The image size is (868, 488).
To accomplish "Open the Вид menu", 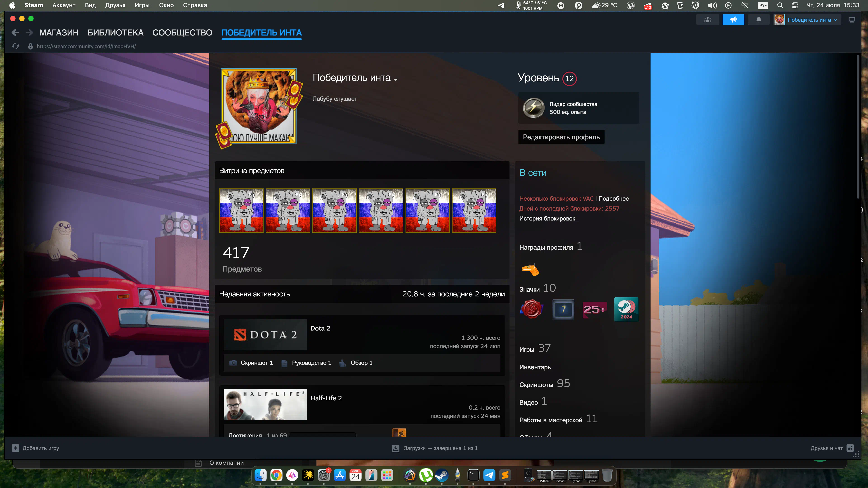I will (90, 5).
